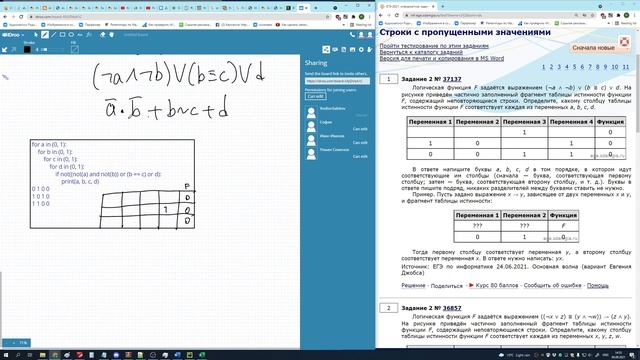Change Can edit permission for third participant
This screenshot has height=360, width=640.
360,143
